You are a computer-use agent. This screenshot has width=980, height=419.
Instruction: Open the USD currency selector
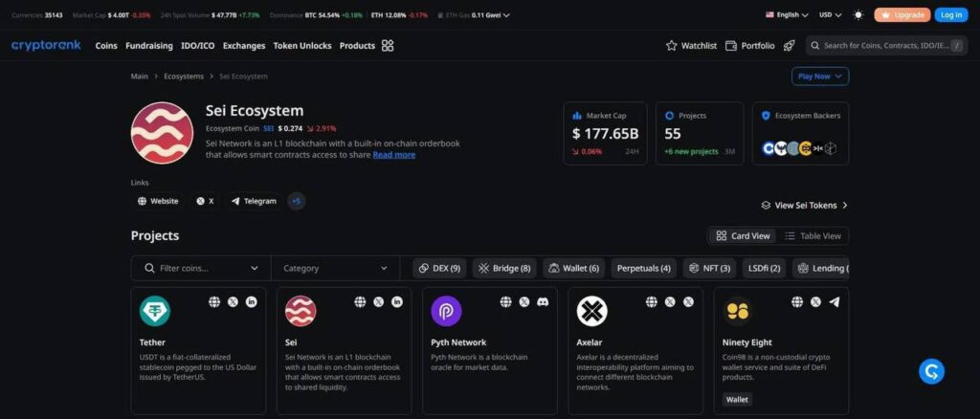pyautogui.click(x=829, y=14)
